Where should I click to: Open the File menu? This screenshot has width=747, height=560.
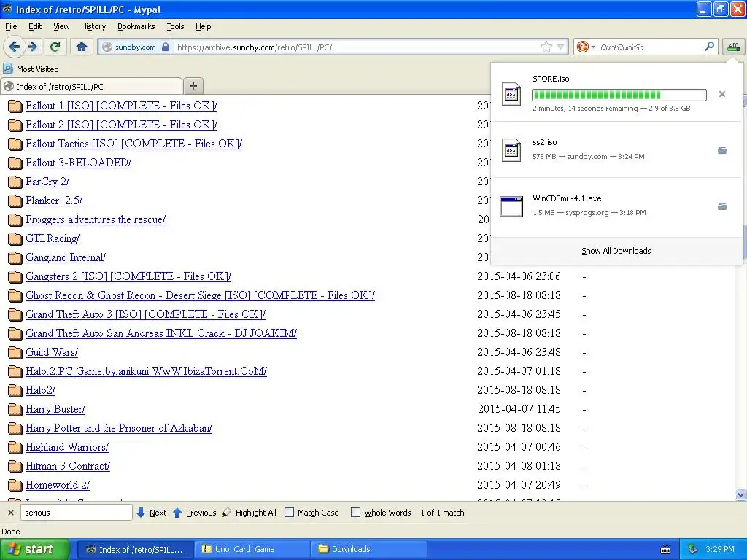pos(11,26)
